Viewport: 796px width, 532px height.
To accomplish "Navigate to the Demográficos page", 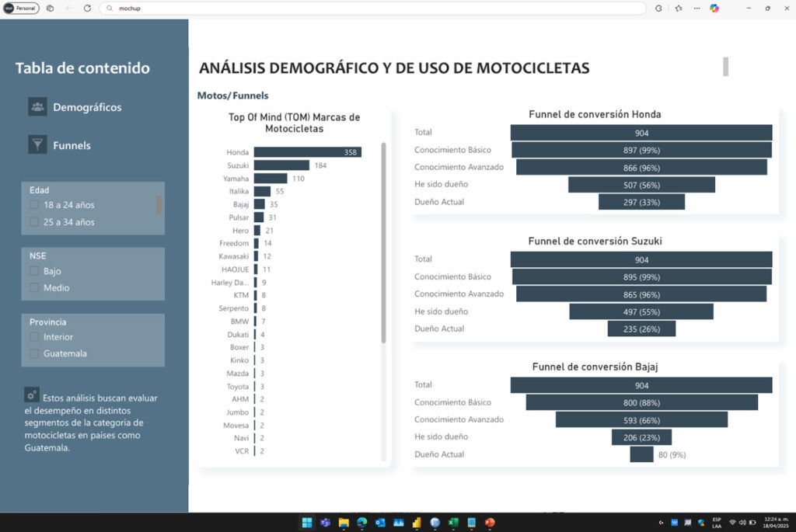I will pyautogui.click(x=87, y=107).
